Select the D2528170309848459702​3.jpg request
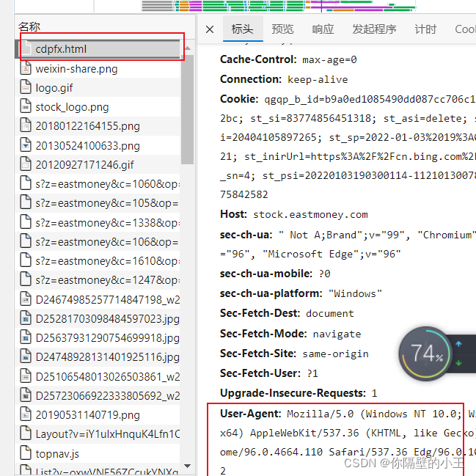Image resolution: width=476 pixels, height=476 pixels. (98, 319)
